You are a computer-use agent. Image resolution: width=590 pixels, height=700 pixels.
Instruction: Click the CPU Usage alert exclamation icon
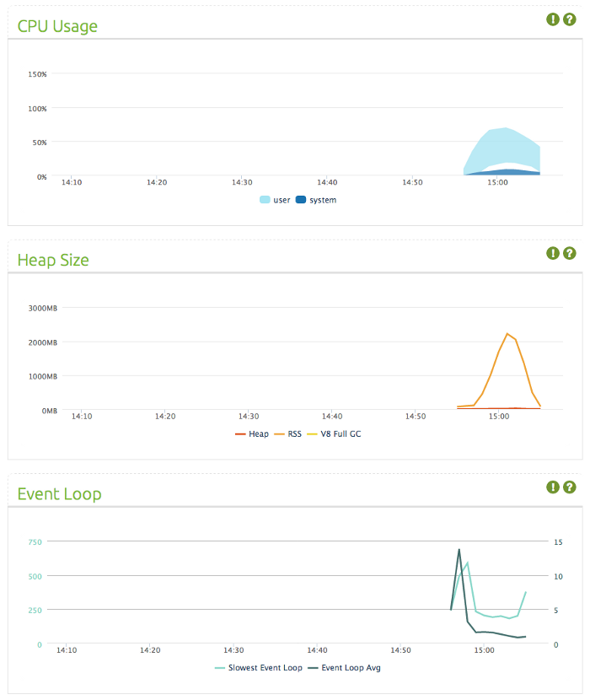click(553, 19)
